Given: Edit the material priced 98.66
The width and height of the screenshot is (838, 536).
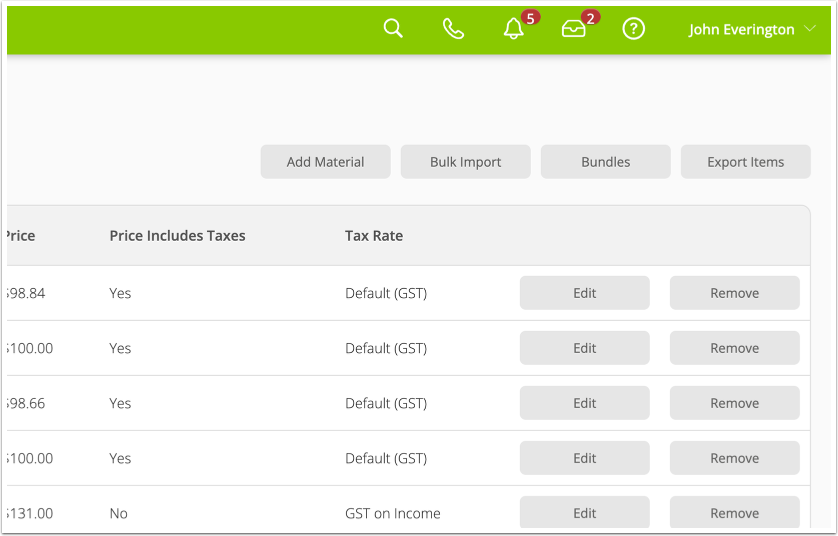Looking at the screenshot, I should point(585,403).
